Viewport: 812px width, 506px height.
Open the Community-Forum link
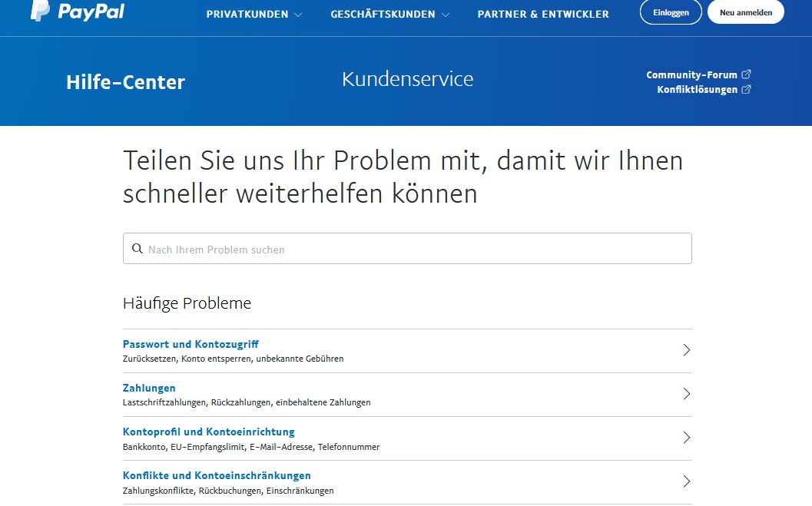[691, 75]
